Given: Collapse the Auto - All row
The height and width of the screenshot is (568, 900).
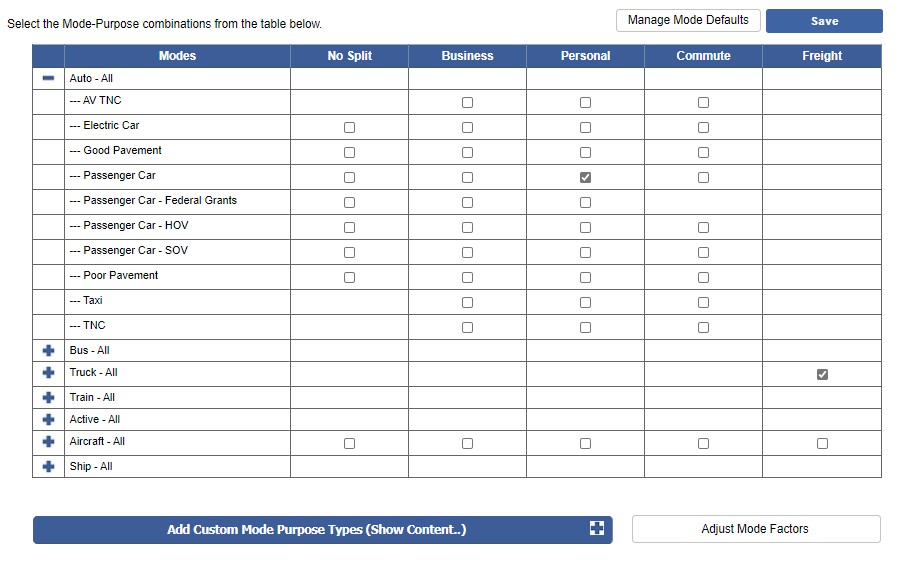Looking at the screenshot, I should pyautogui.click(x=48, y=78).
